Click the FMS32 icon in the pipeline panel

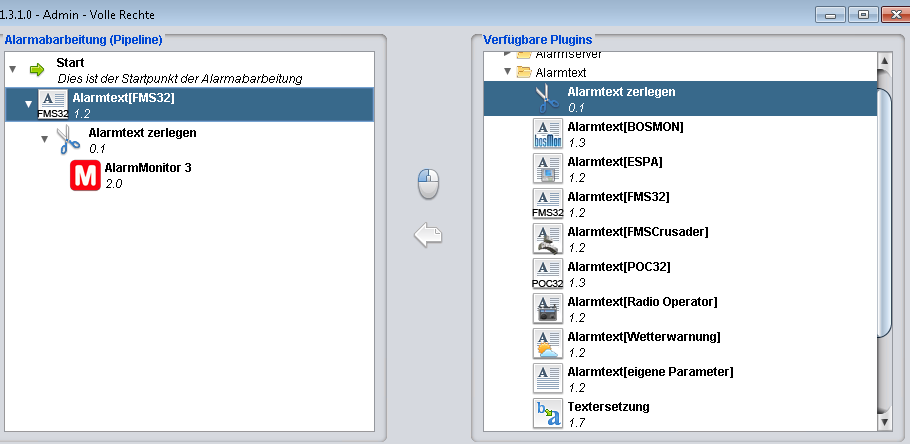52,104
